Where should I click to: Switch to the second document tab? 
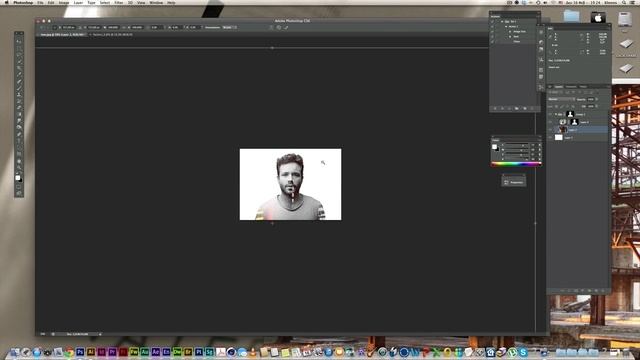click(112, 35)
